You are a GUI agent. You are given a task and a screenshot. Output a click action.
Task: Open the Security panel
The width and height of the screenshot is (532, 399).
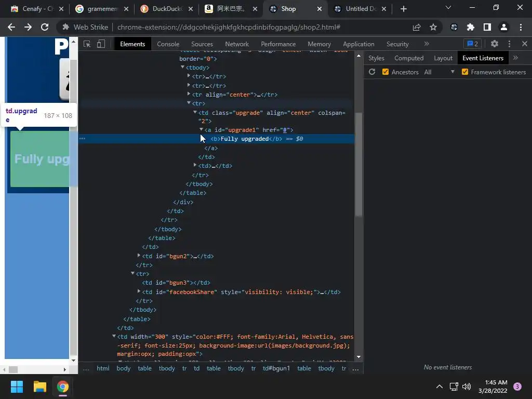click(397, 44)
